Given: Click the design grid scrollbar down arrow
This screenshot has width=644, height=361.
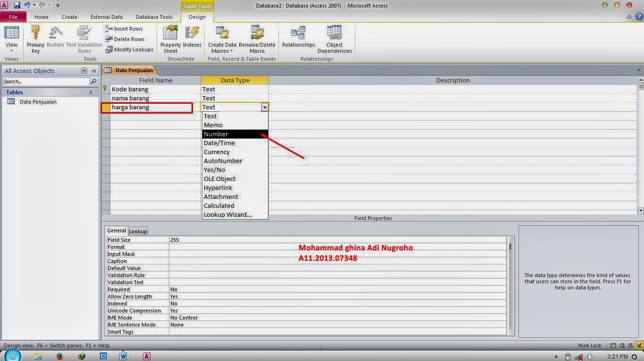Looking at the screenshot, I should tap(640, 211).
